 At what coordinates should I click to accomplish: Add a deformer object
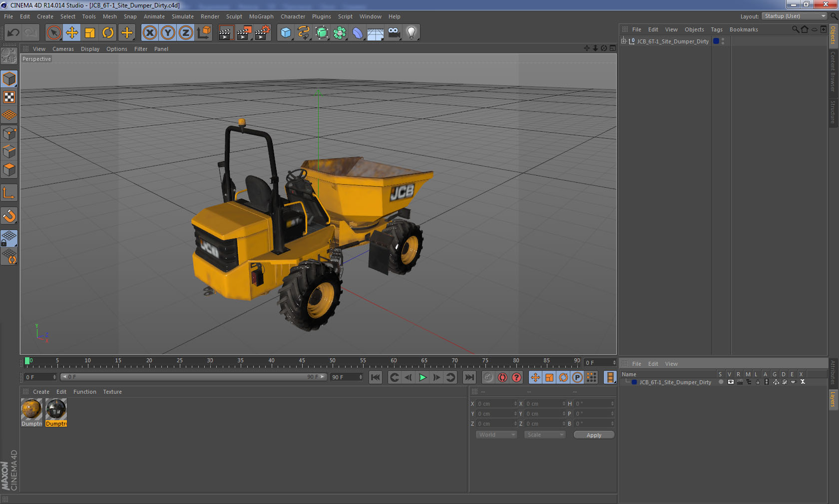tap(358, 33)
